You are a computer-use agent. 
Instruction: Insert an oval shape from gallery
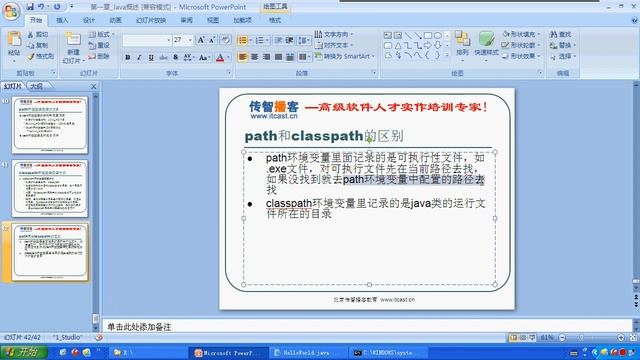tap(438, 36)
